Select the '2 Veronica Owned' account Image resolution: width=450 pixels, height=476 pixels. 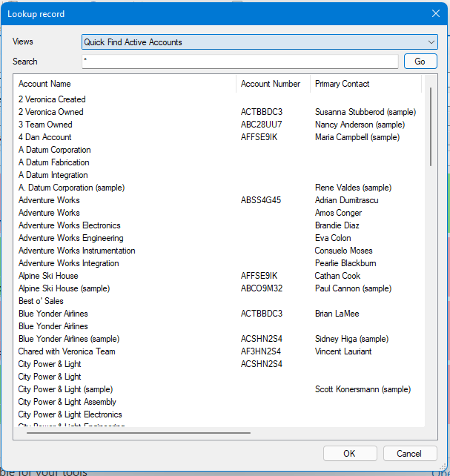[50, 112]
